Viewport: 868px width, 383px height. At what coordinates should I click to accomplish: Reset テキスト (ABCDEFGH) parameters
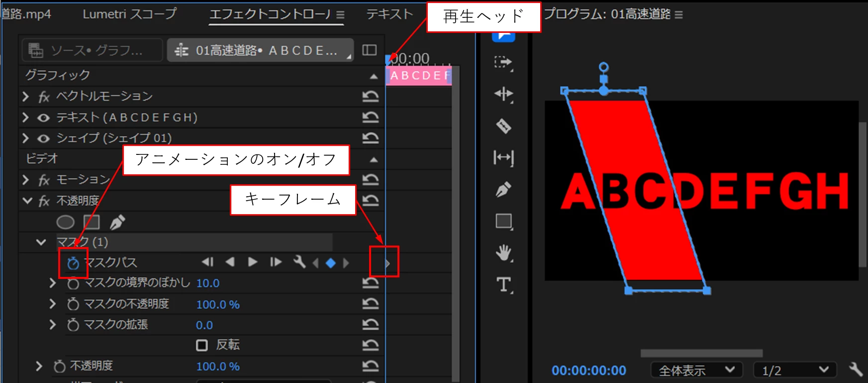(371, 117)
